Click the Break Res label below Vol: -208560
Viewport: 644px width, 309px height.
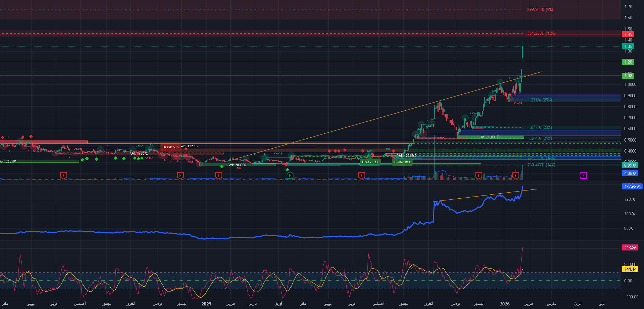(402, 162)
